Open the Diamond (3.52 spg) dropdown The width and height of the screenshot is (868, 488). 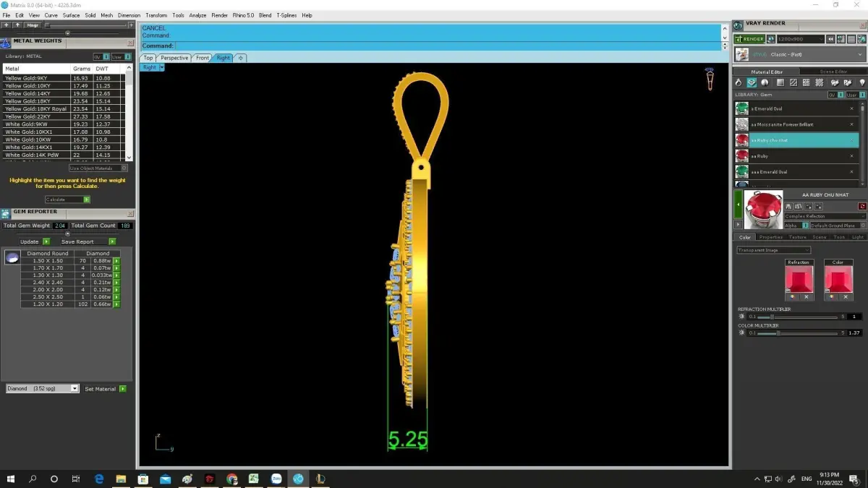tap(42, 389)
